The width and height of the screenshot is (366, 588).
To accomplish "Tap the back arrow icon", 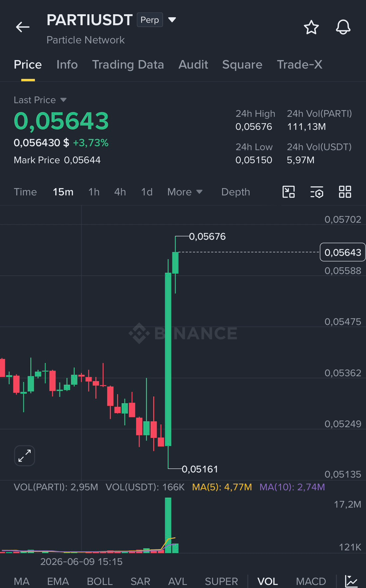I will pyautogui.click(x=23, y=27).
